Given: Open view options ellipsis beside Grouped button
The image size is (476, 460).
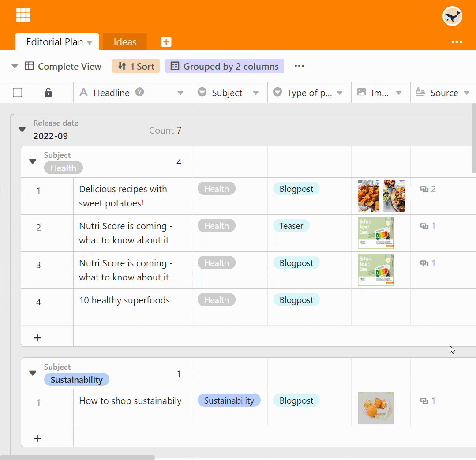Looking at the screenshot, I should click(x=299, y=66).
